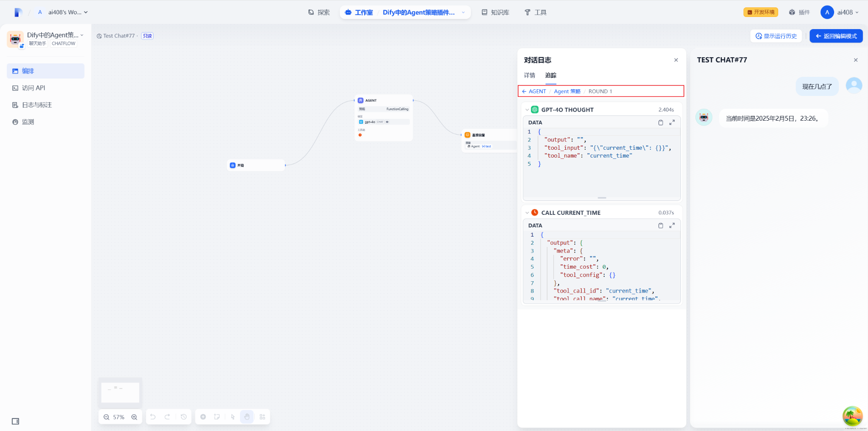Open the change history clock icon
The image size is (868, 431).
(x=184, y=417)
